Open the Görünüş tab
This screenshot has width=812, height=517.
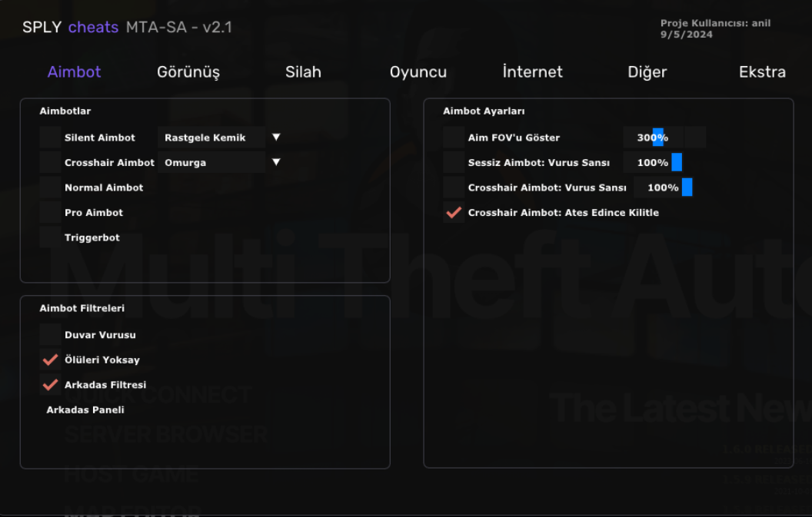pyautogui.click(x=188, y=72)
